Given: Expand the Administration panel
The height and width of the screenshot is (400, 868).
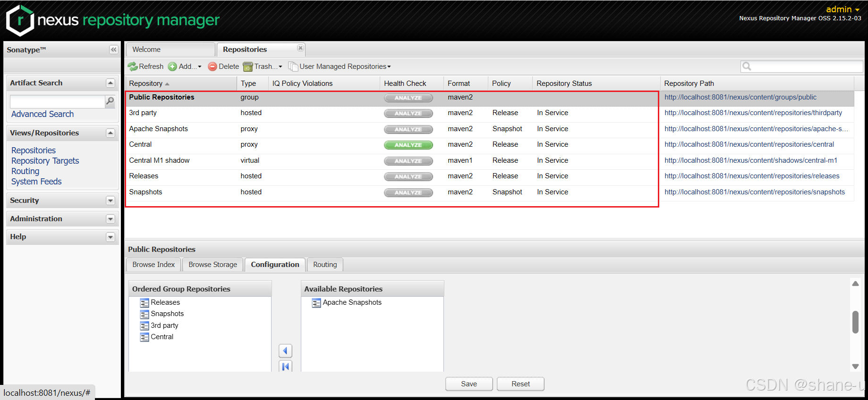Looking at the screenshot, I should coord(111,219).
